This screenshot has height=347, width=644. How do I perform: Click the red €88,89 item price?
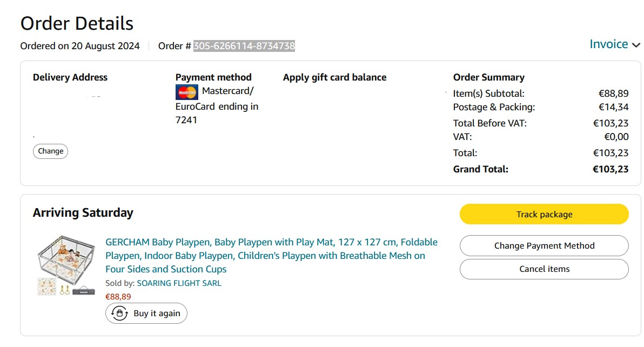pyautogui.click(x=118, y=297)
